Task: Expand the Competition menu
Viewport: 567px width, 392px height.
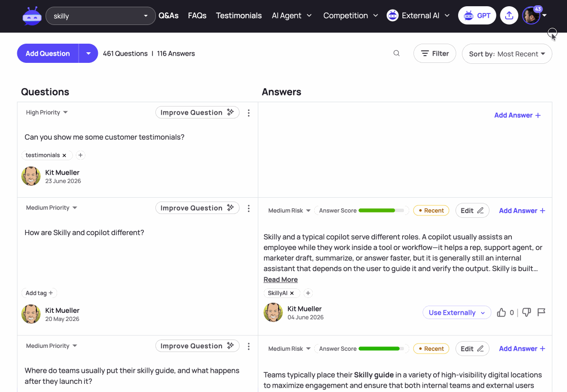Action: coord(350,15)
